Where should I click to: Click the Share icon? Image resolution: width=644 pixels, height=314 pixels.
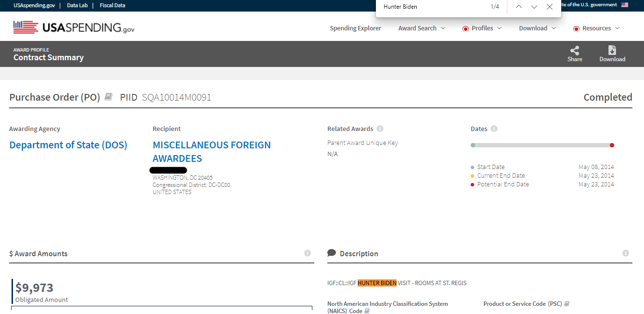(575, 51)
